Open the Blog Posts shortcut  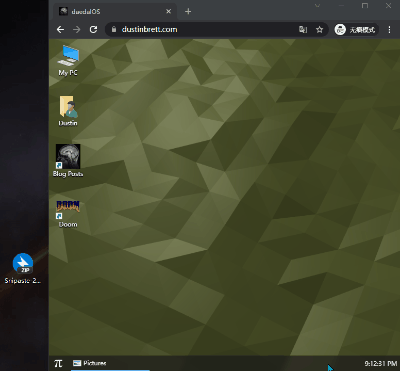tap(68, 160)
